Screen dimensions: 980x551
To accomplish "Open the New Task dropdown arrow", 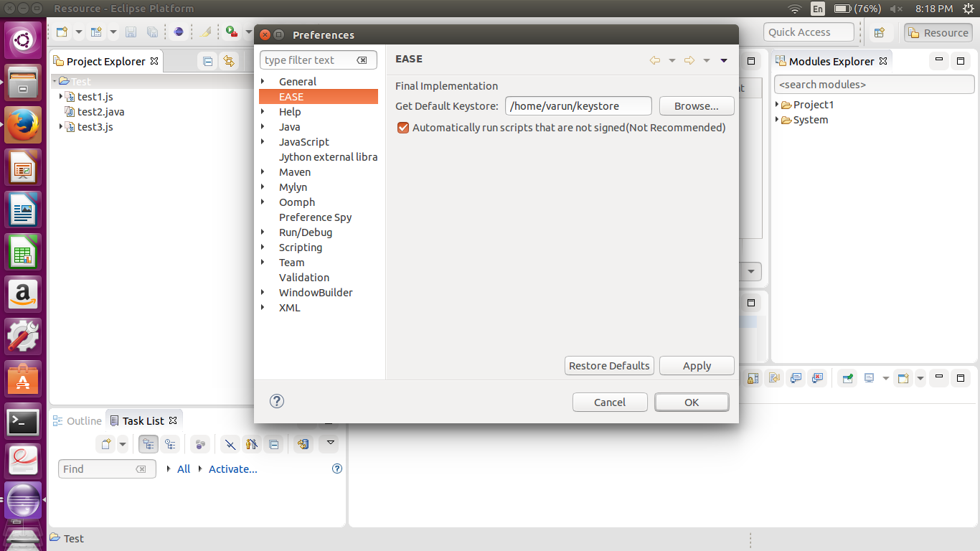I will coord(123,445).
